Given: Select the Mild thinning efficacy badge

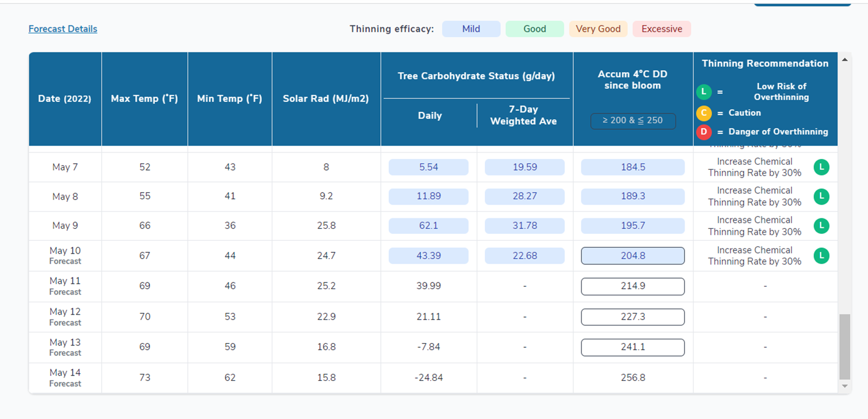Looking at the screenshot, I should 471,29.
